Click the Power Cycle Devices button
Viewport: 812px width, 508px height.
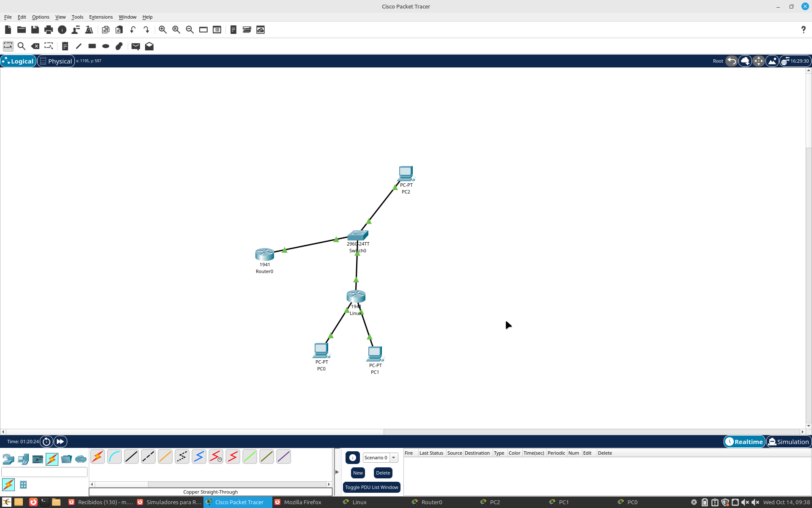(x=47, y=442)
